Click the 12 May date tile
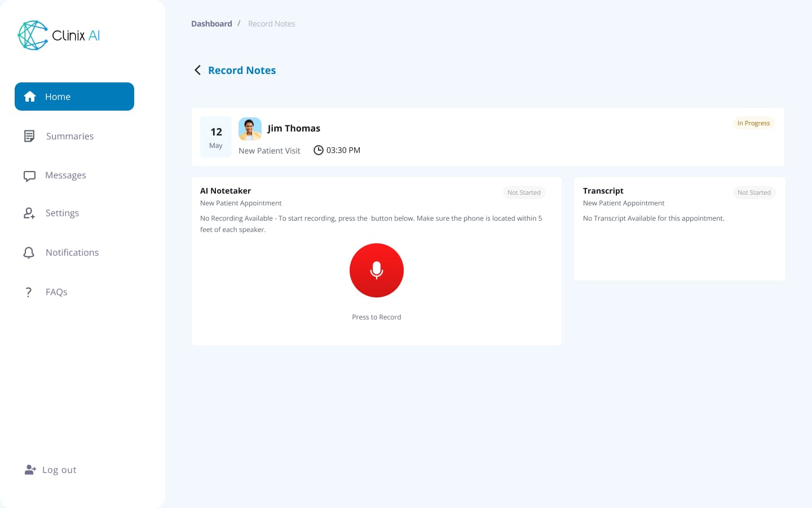This screenshot has width=812, height=508. [x=216, y=137]
